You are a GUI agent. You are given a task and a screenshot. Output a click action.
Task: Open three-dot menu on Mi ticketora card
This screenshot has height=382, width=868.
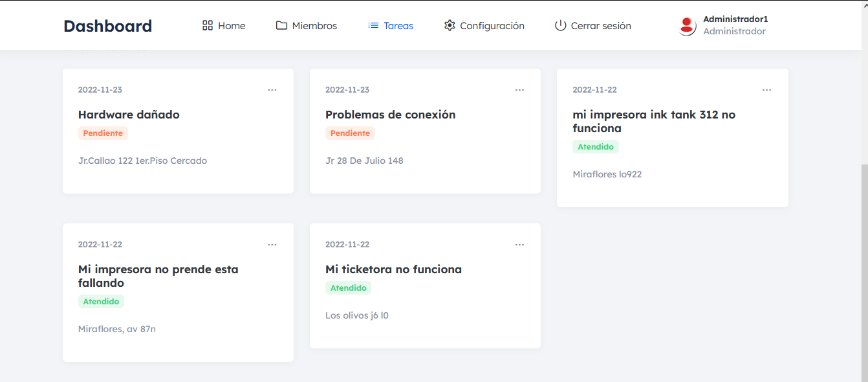tap(519, 245)
